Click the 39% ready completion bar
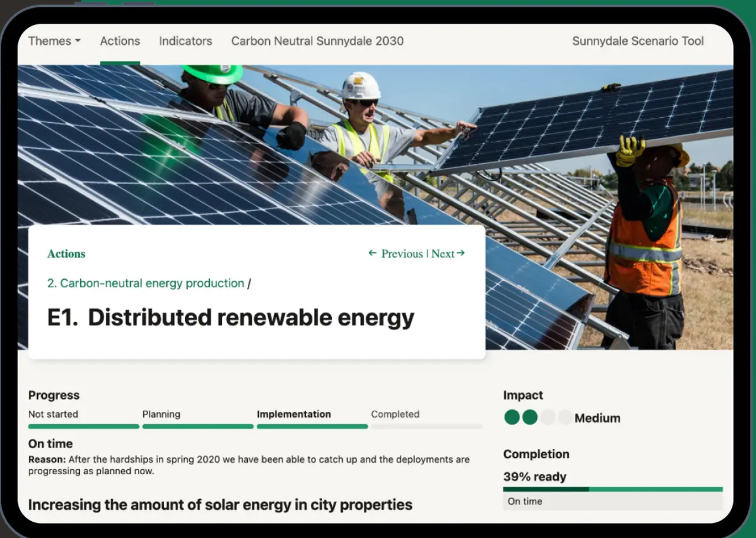Image resolution: width=756 pixels, height=538 pixels. point(612,489)
